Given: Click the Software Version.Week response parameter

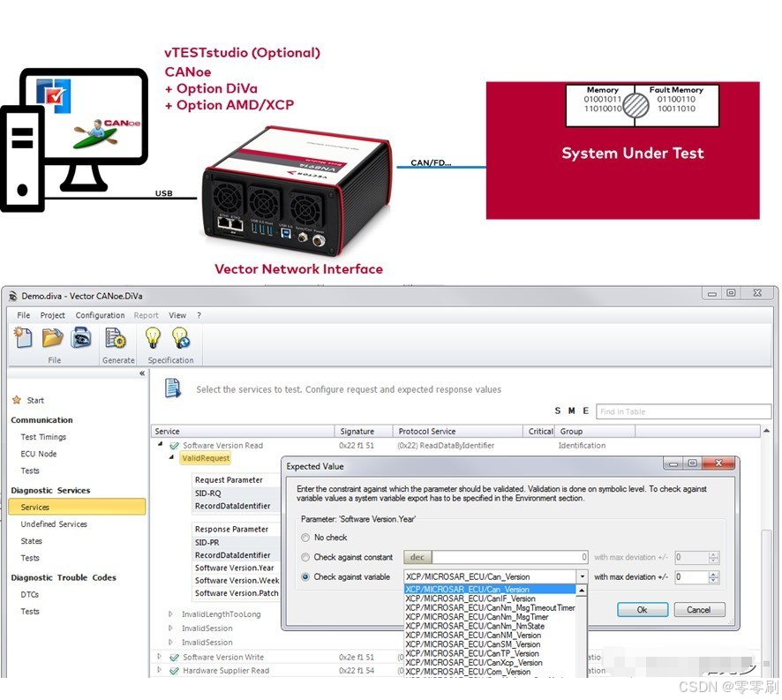Looking at the screenshot, I should (237, 581).
